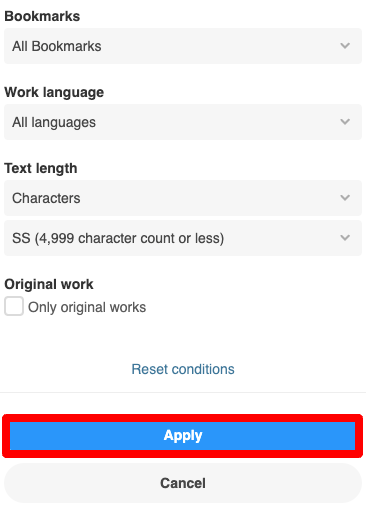Tick the Only original works checkbox
The image size is (366, 513).
point(14,306)
